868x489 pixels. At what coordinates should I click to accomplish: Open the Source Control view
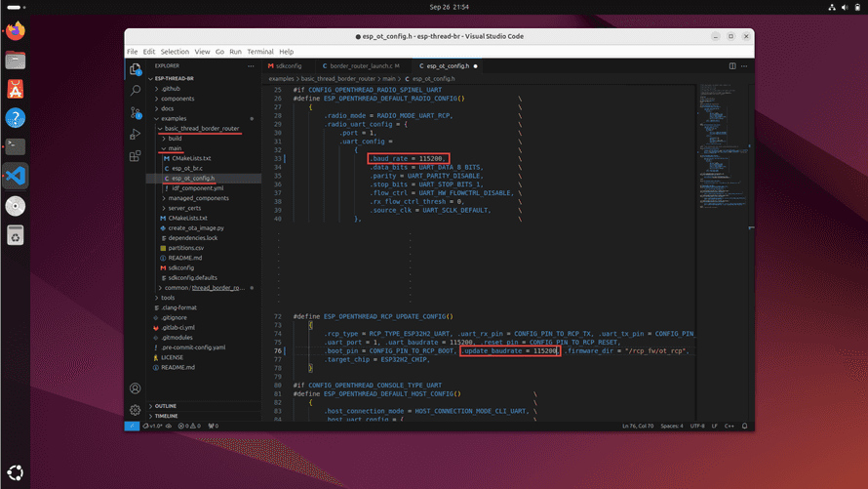point(136,111)
